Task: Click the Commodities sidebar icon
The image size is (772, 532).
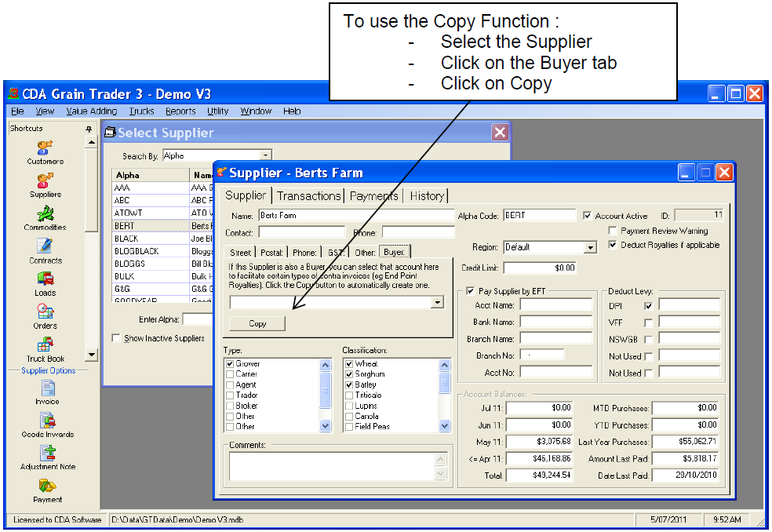Action: click(x=45, y=213)
